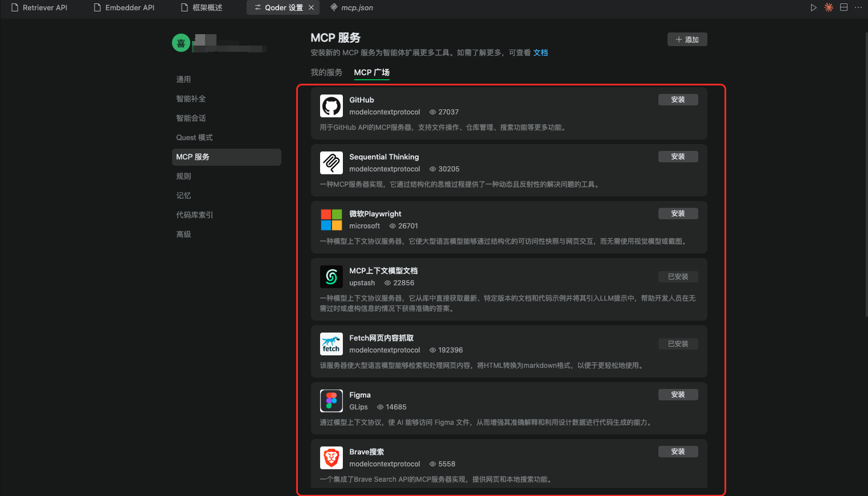Screen dimensions: 868x496
Task: Click the Brave搜索 title
Action: point(367,452)
